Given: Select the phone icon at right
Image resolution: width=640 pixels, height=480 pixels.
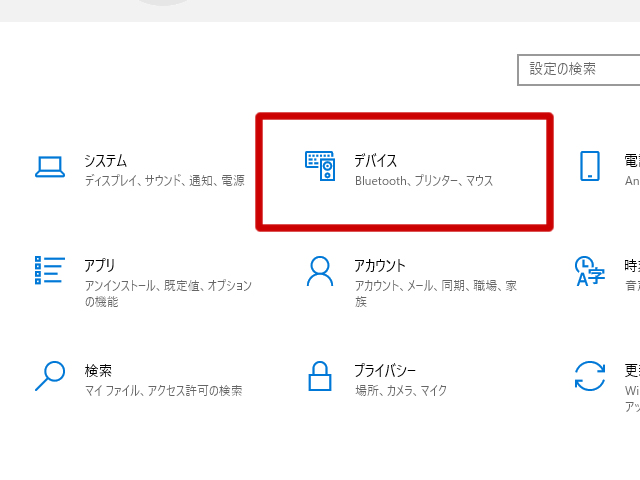Looking at the screenshot, I should tap(590, 166).
